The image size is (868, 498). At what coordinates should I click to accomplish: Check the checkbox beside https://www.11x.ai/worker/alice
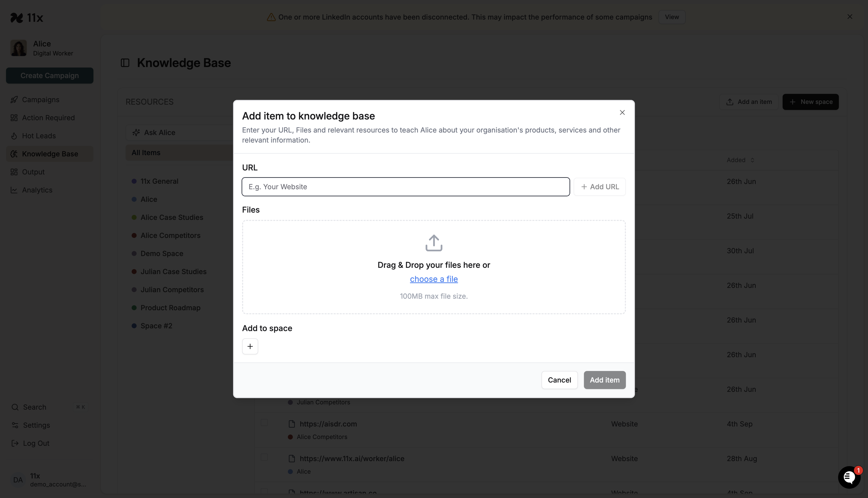tap(264, 458)
